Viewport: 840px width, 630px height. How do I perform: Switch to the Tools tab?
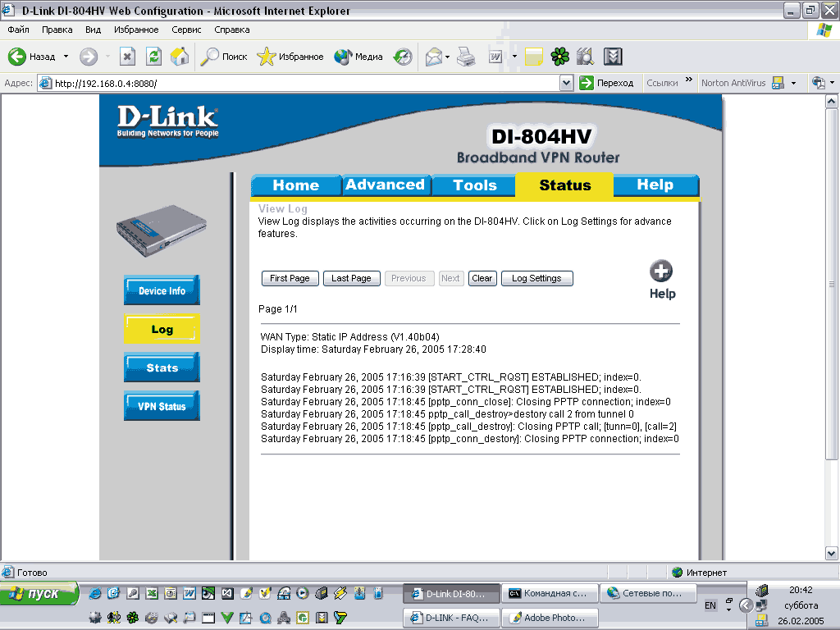point(475,185)
